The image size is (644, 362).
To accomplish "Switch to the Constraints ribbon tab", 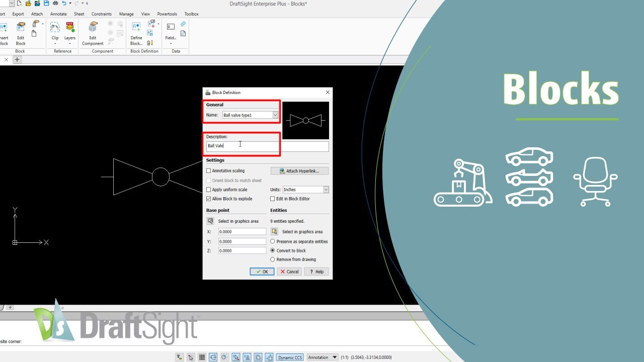I will [102, 14].
